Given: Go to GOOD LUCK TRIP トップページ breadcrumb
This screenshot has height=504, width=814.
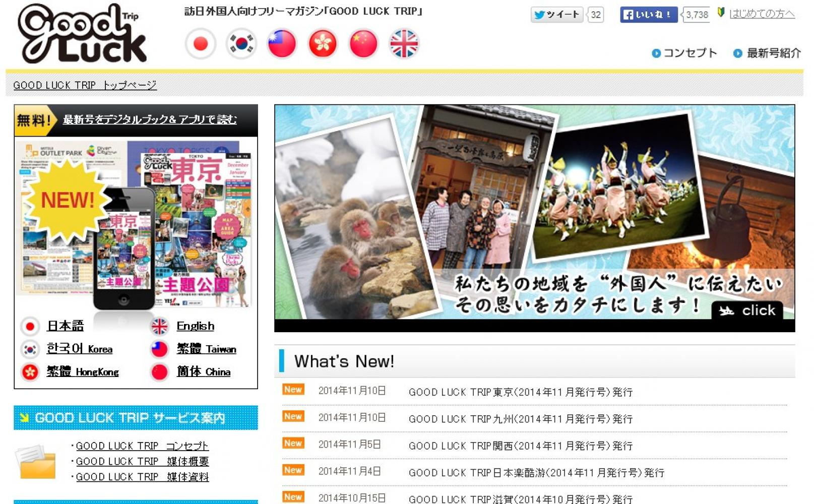Looking at the screenshot, I should [85, 85].
